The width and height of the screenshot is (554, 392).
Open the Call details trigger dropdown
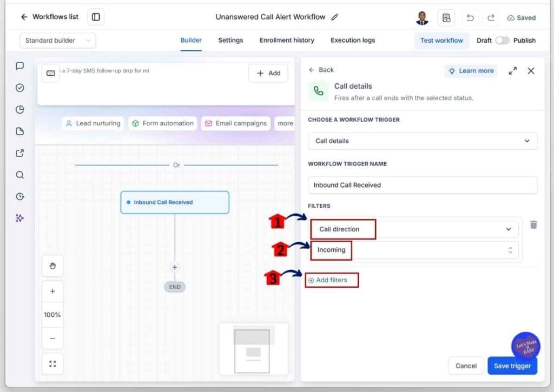422,141
